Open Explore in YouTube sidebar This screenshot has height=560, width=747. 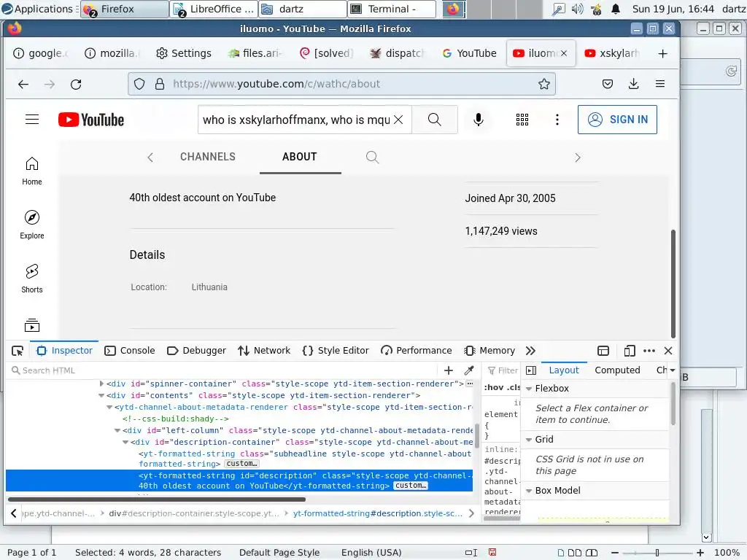(x=32, y=225)
